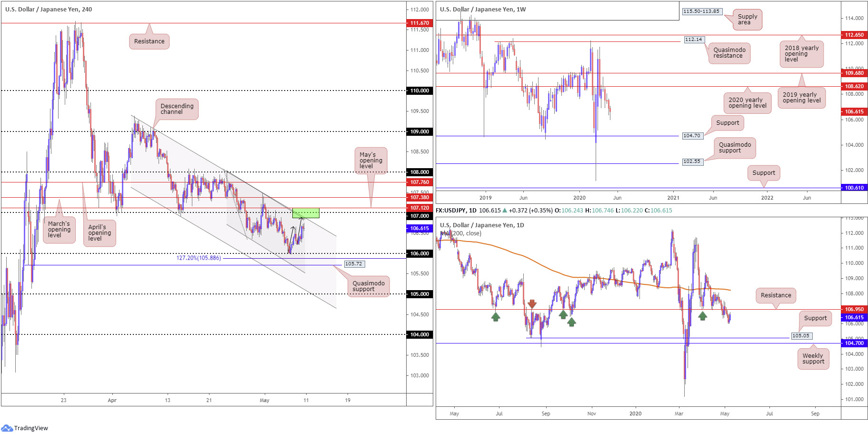Viewport: 868px width, 434px height.
Task: Click the May's opening level callout
Action: [x=371, y=161]
